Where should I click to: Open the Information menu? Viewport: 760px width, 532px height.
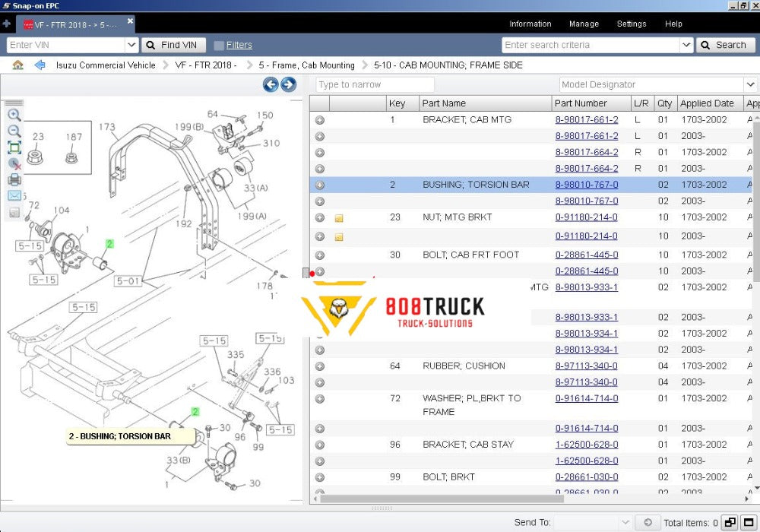530,24
